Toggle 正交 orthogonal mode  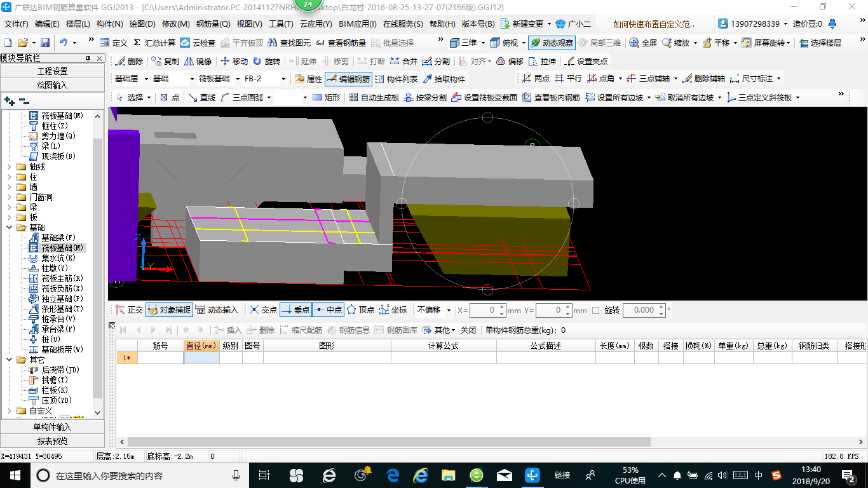(x=129, y=310)
